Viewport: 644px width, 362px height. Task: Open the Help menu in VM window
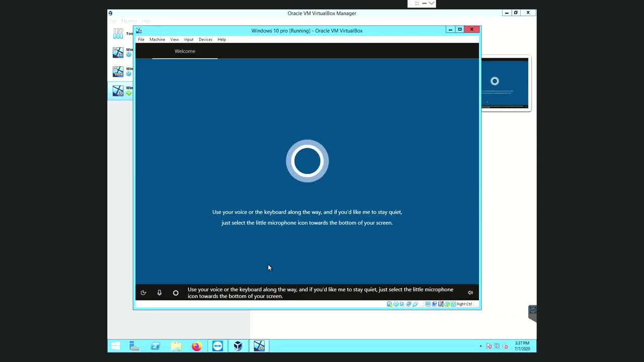(x=221, y=39)
